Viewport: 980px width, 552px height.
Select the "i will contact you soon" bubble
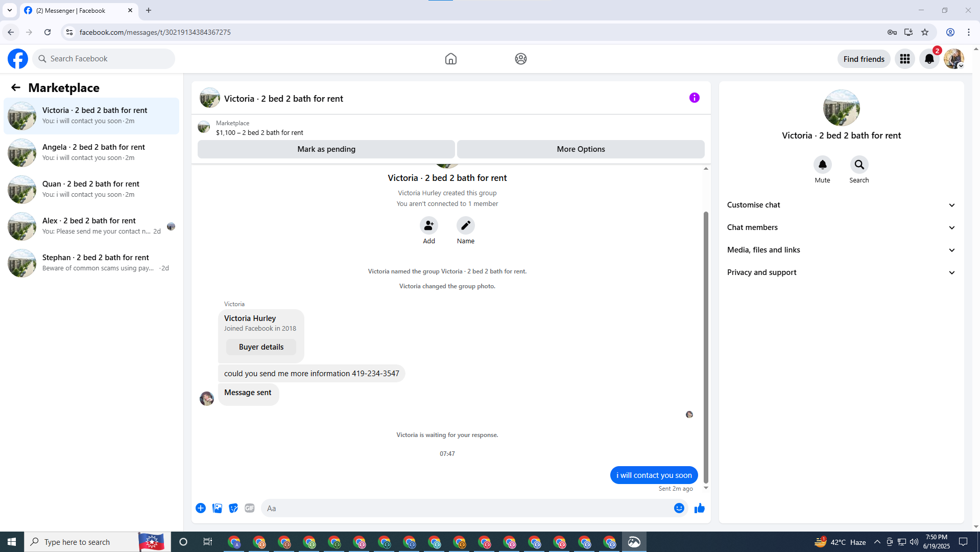point(654,475)
